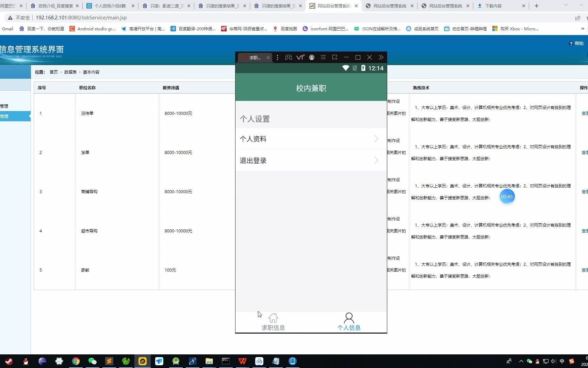Viewport: 588px width, 368px height.
Task: Open WeChat icon in system tray
Action: (529, 362)
